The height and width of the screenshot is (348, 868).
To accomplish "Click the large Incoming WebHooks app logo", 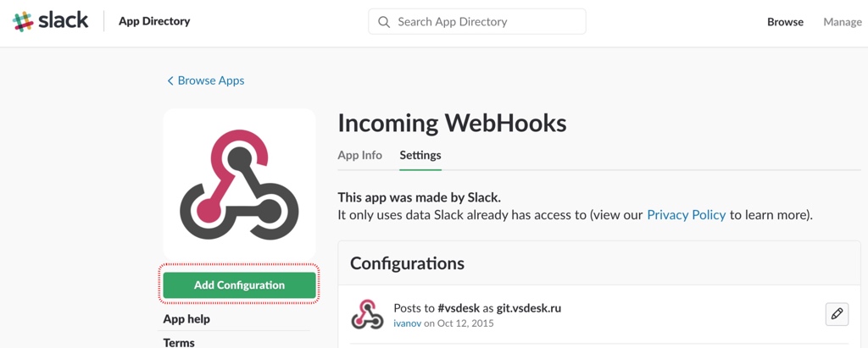I will (239, 184).
